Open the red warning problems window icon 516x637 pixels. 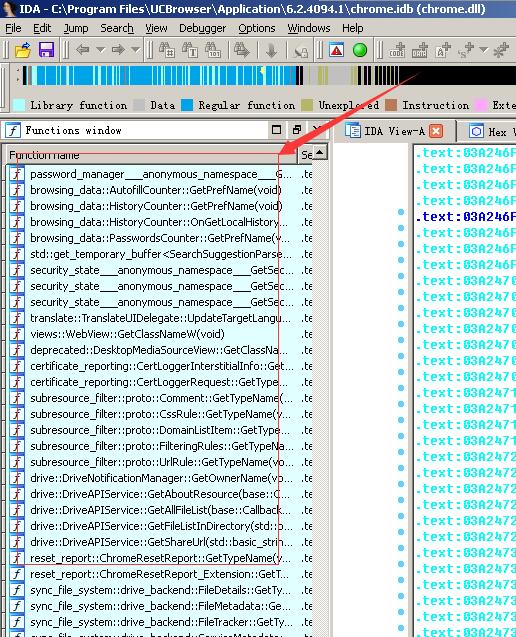(336, 50)
